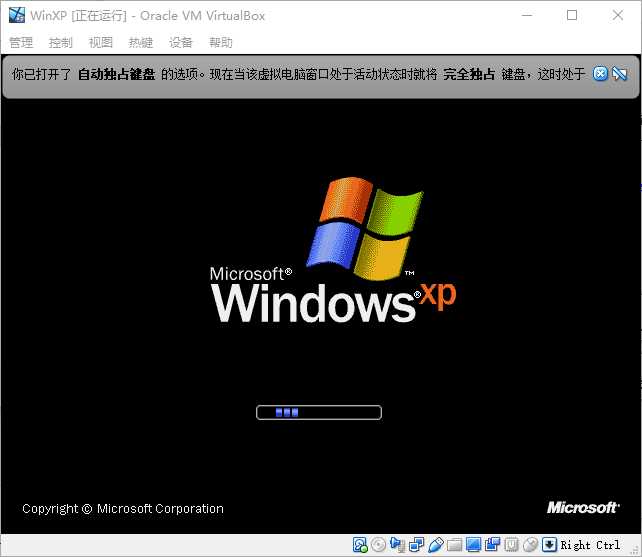Click the keyboard capture arrow icon
Viewport: 642px width, 557px height.
pos(549,545)
